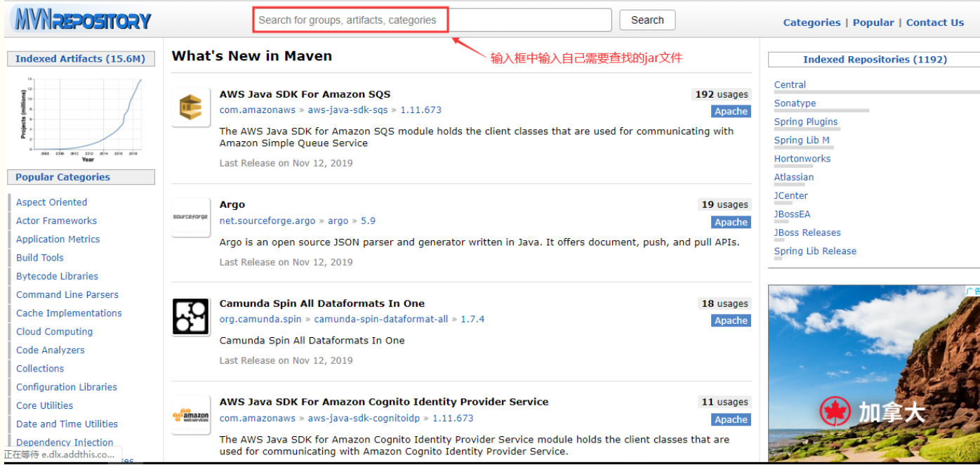Open the net.sourceforge.argo group link
980x465 pixels.
(267, 221)
